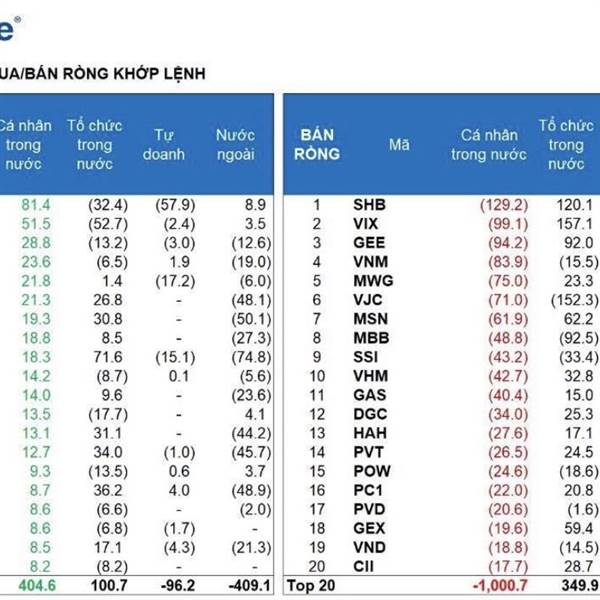Select the 'Cá nhân trong nước' header in BÁN RÒNG table
Viewport: 600px width, 600px height.
pyautogui.click(x=489, y=145)
